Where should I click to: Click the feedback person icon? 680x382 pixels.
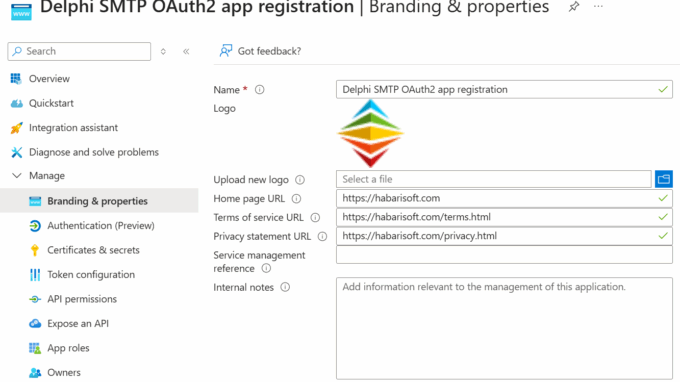point(226,51)
